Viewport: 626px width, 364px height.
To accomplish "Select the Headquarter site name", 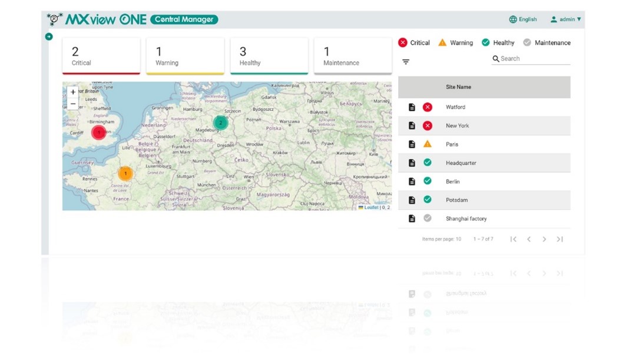I will (x=461, y=163).
